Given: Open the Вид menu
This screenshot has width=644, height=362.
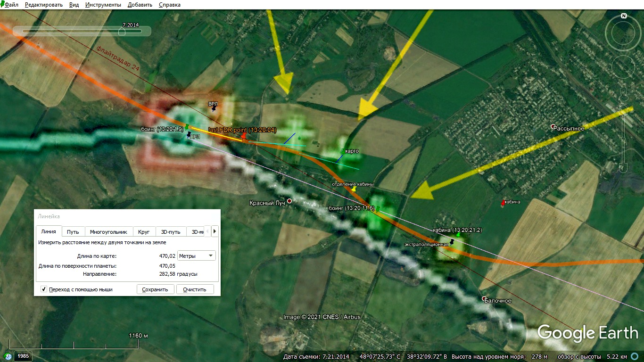Looking at the screenshot, I should tap(74, 5).
